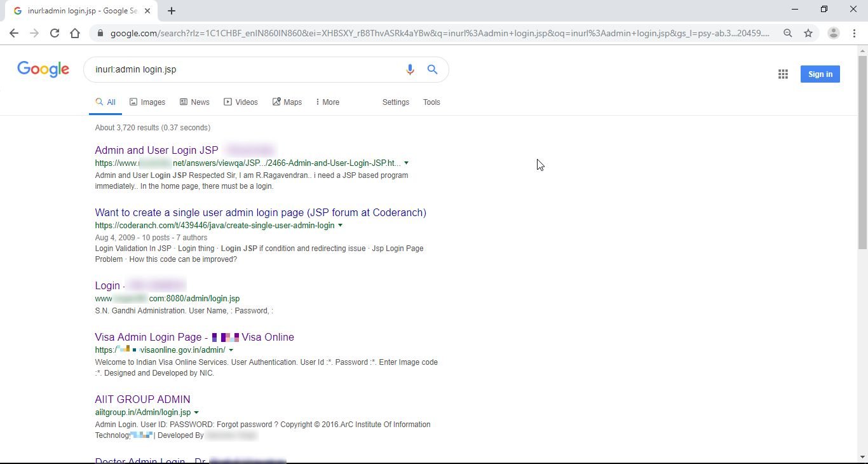
Task: Click the aiitgroup.in/Admin/login.jsp URL text
Action: (x=143, y=413)
